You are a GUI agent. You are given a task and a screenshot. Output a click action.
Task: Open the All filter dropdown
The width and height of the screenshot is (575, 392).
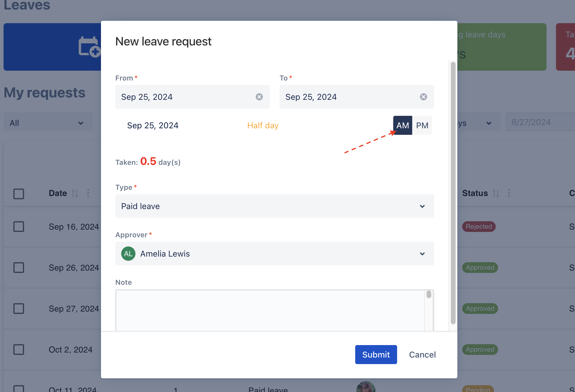click(x=48, y=123)
